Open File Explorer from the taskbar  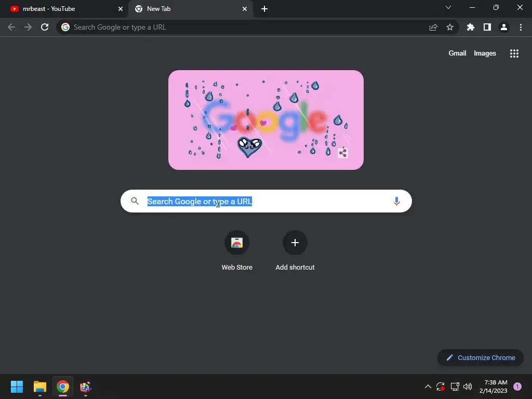39,387
